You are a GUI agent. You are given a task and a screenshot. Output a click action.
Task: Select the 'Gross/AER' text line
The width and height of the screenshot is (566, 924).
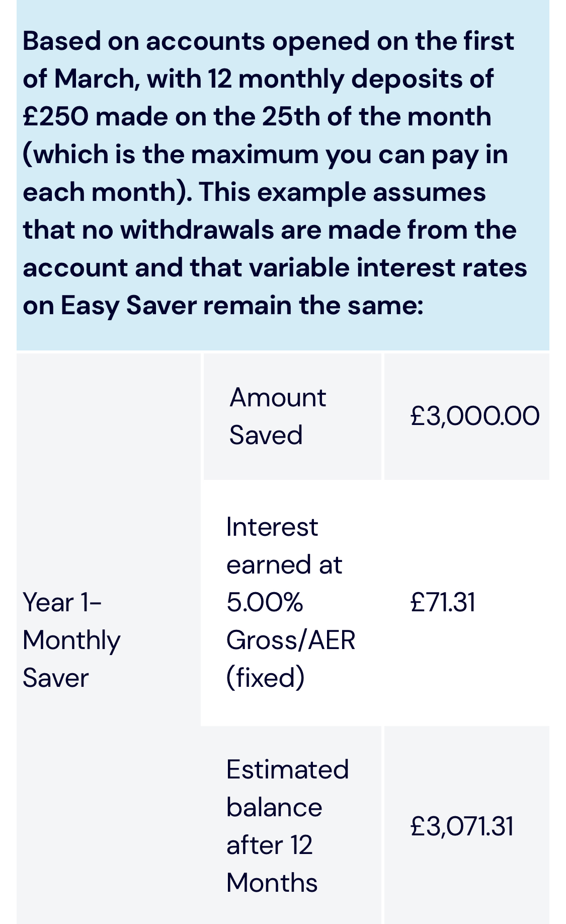pos(291,641)
